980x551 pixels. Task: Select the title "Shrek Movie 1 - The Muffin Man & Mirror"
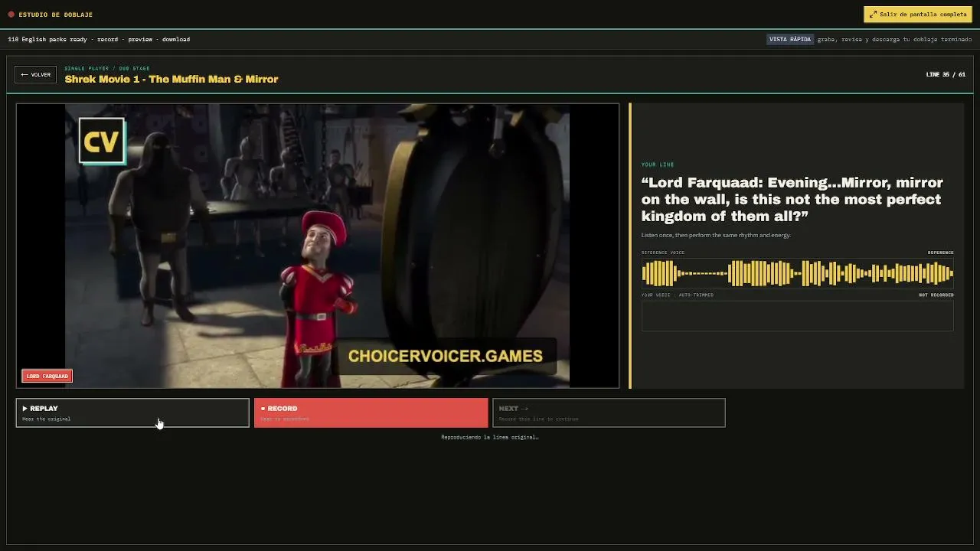click(x=171, y=79)
